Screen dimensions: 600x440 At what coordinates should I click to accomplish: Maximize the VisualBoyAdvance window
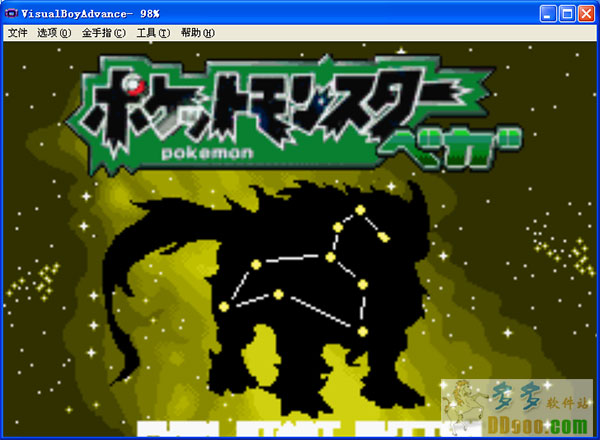point(567,14)
